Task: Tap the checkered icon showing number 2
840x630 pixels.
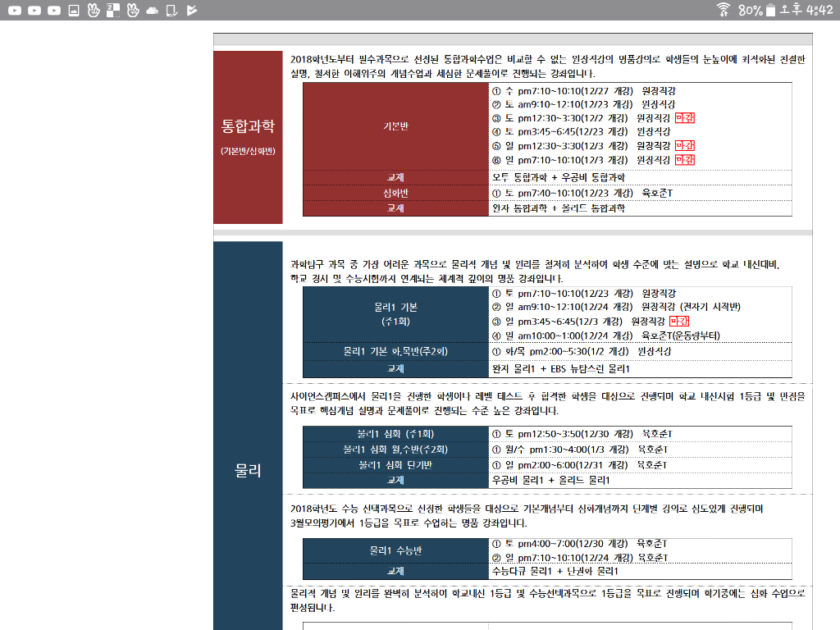Action: (113, 10)
